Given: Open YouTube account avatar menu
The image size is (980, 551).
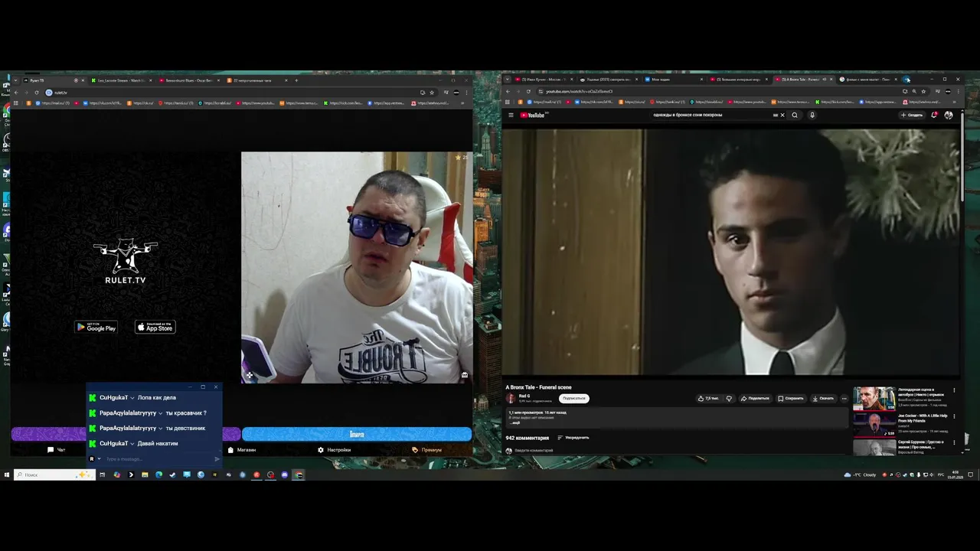Looking at the screenshot, I should [x=949, y=115].
